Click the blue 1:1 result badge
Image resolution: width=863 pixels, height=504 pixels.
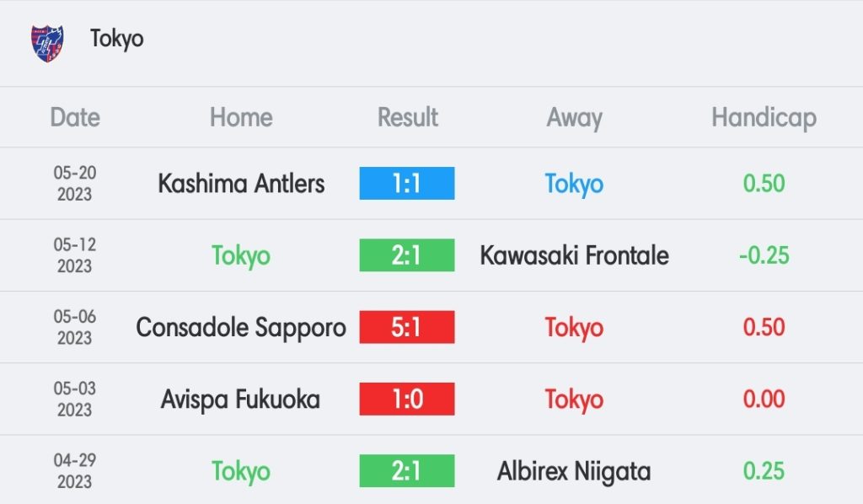[x=407, y=184]
